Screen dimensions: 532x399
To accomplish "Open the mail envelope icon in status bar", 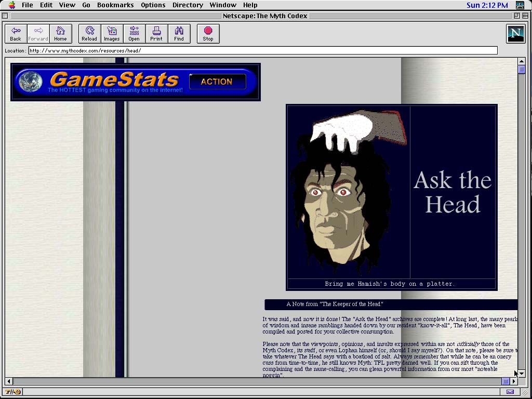I will tap(510, 392).
